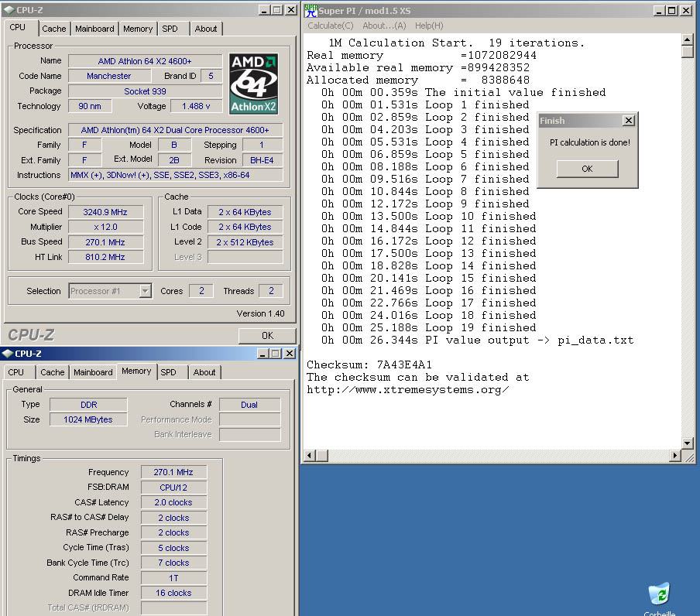Image resolution: width=700 pixels, height=616 pixels.
Task: Click the FSB:DRAM value CPU/12
Action: point(173,488)
